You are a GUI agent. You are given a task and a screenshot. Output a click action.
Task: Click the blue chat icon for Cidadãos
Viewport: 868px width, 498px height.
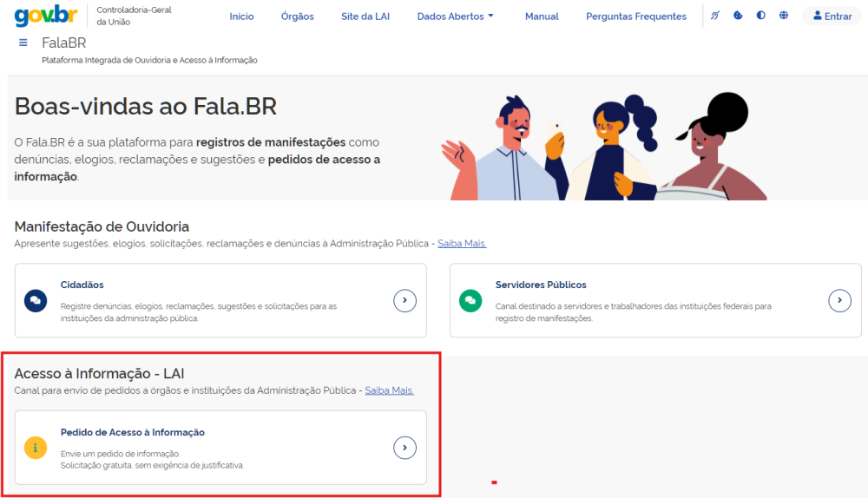click(x=36, y=300)
